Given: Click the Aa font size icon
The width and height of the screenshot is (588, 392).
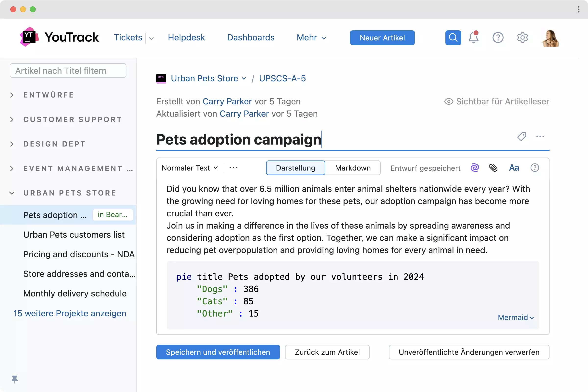Looking at the screenshot, I should (514, 168).
